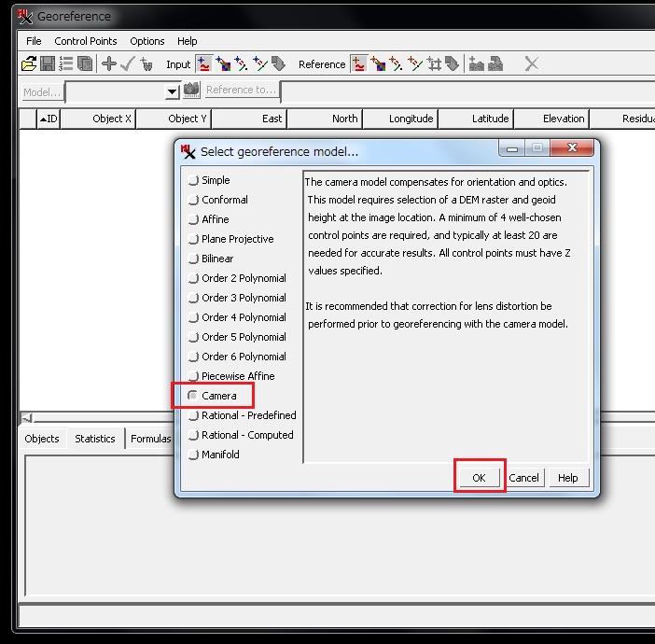Click the first icon after Input label
Image resolution: width=655 pixels, height=644 pixels.
click(x=204, y=64)
